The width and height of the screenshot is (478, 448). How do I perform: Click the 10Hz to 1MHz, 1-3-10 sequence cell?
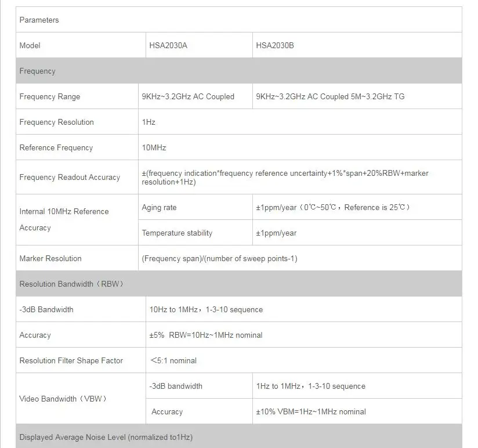[304, 309]
